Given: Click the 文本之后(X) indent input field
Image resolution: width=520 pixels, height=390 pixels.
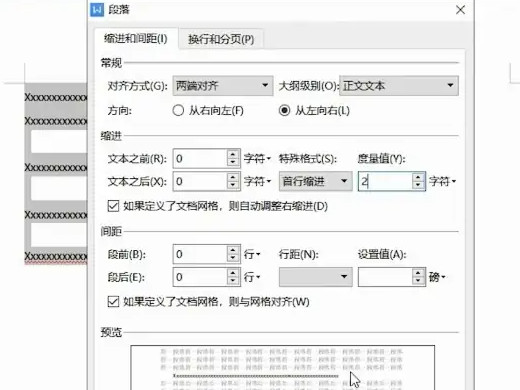Looking at the screenshot, I should coord(200,181).
